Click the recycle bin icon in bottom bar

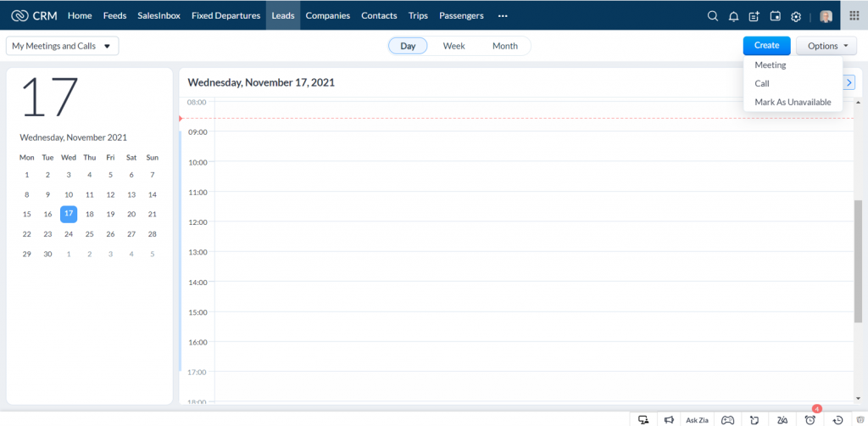point(860,419)
